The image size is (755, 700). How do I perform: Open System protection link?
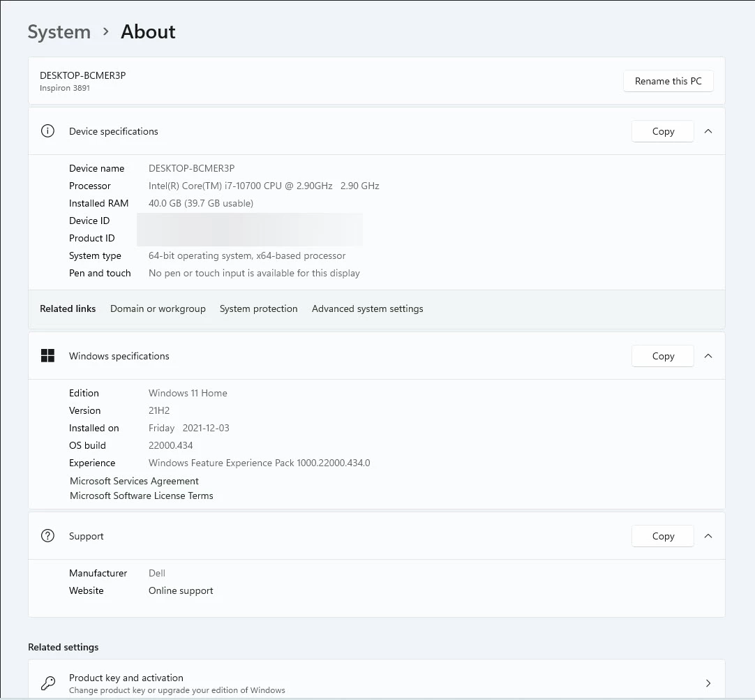coord(259,308)
